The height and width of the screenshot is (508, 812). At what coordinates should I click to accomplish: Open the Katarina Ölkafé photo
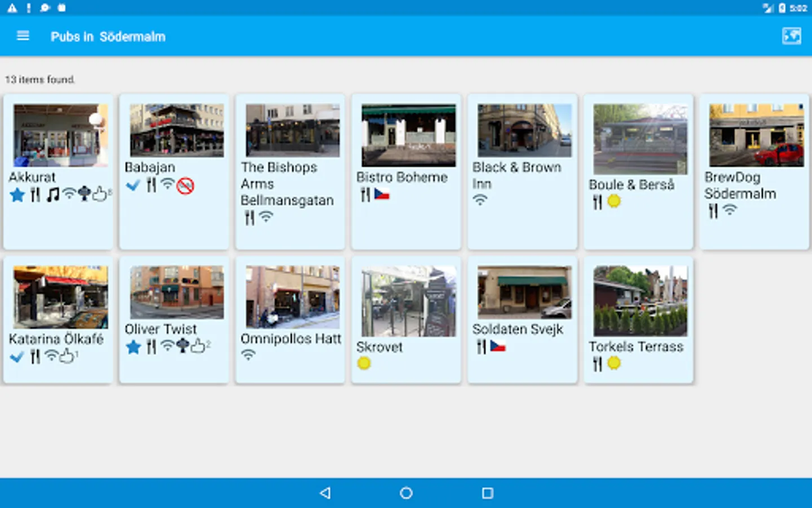pos(61,297)
